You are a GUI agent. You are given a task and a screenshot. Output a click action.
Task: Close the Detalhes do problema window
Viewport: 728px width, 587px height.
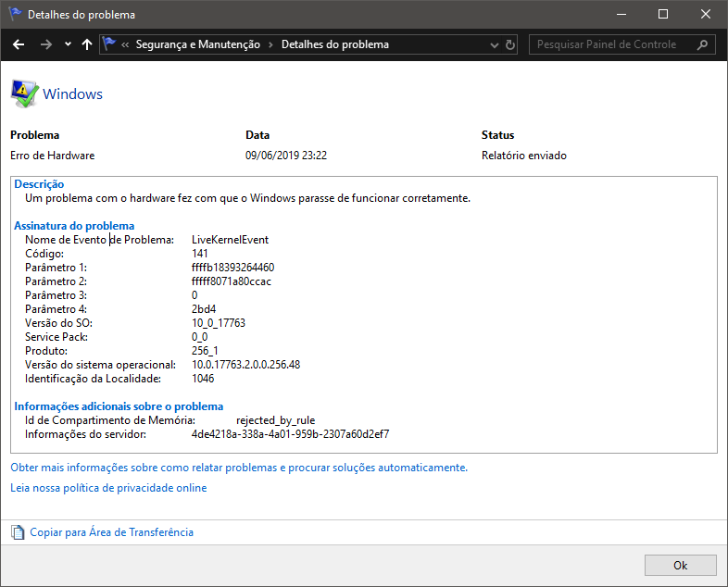coord(706,15)
